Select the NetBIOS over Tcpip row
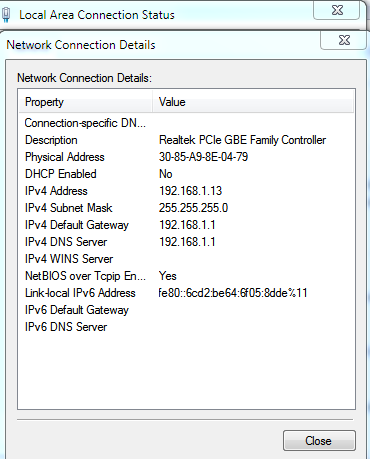This screenshot has width=370, height=459. (186, 276)
